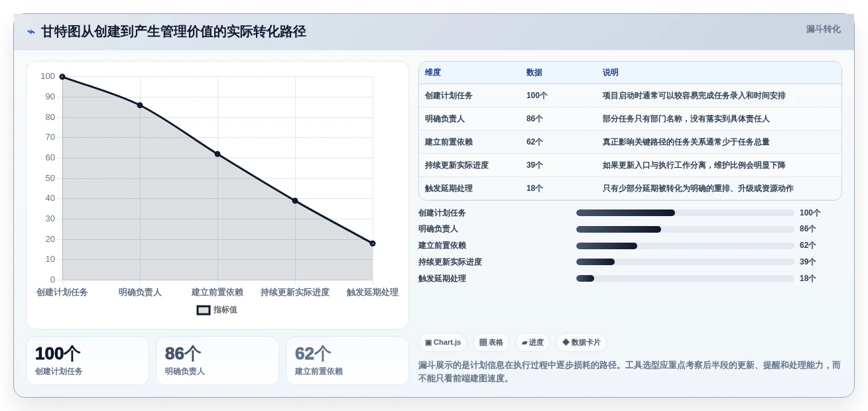This screenshot has width=868, height=411.
Task: Click 明确负责人 progress bar showing 86个
Action: point(685,229)
